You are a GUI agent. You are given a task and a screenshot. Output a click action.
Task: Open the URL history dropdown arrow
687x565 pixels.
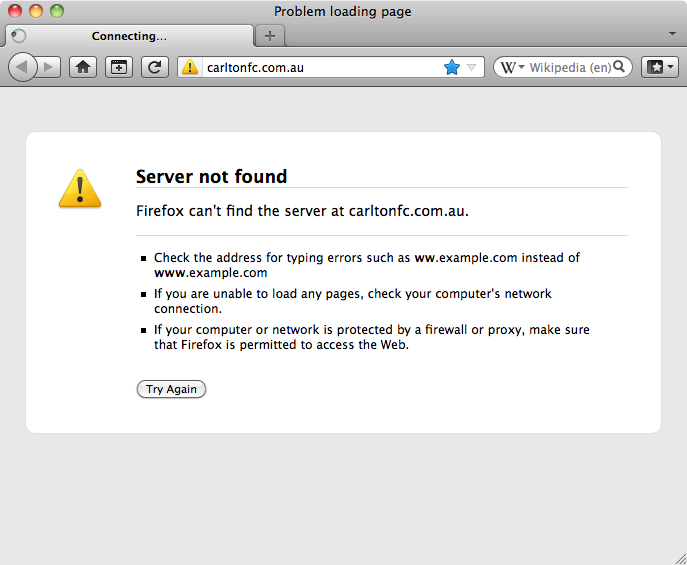point(472,67)
